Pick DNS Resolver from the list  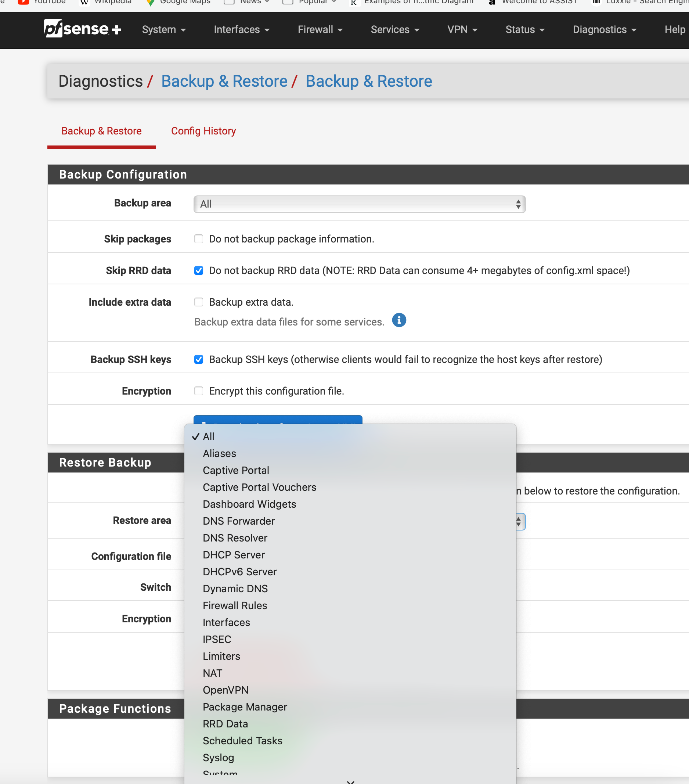click(350, 538)
